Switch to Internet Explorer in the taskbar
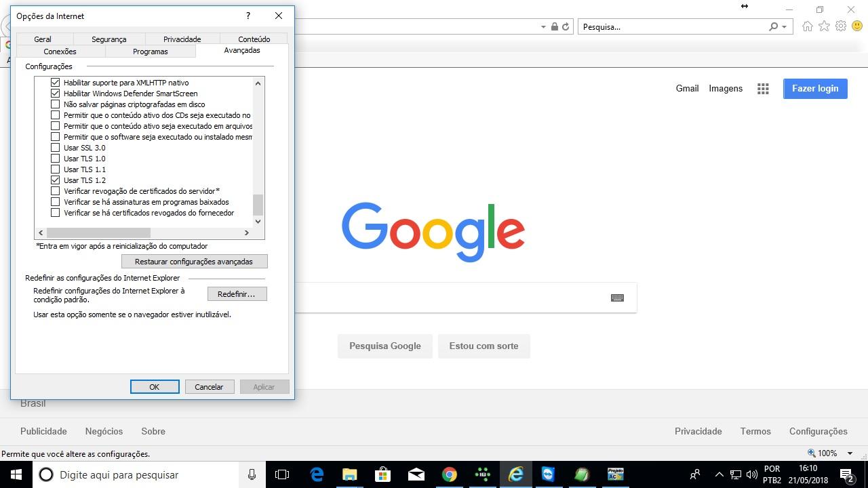The width and height of the screenshot is (868, 488). pyautogui.click(x=515, y=474)
